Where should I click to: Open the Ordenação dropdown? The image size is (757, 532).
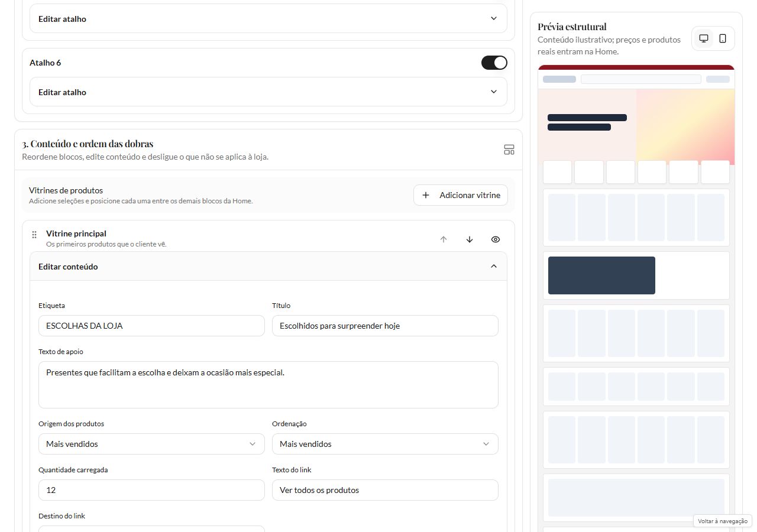(x=385, y=444)
